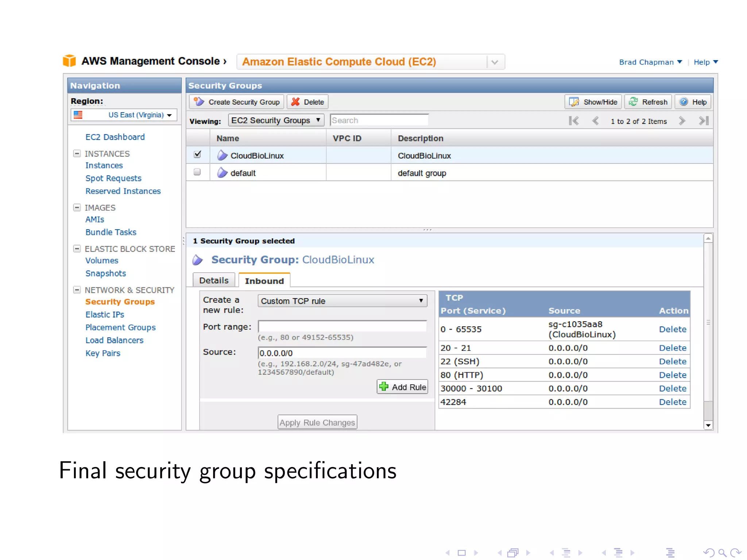Select the Inbound tab
This screenshot has width=747, height=560.
click(x=264, y=281)
